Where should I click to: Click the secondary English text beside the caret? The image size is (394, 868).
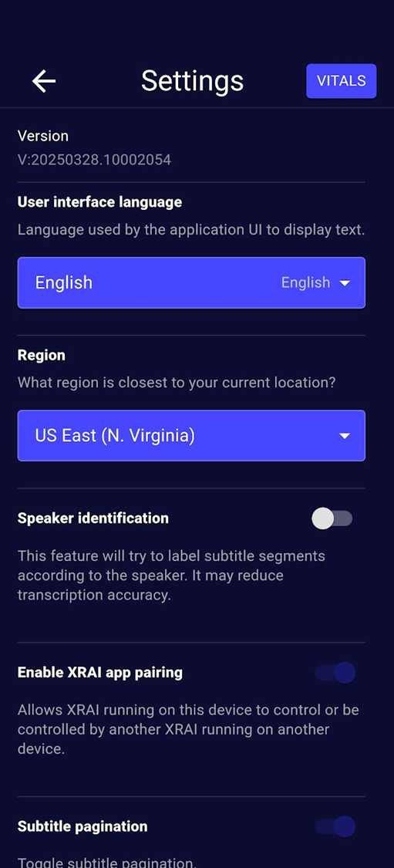point(305,283)
